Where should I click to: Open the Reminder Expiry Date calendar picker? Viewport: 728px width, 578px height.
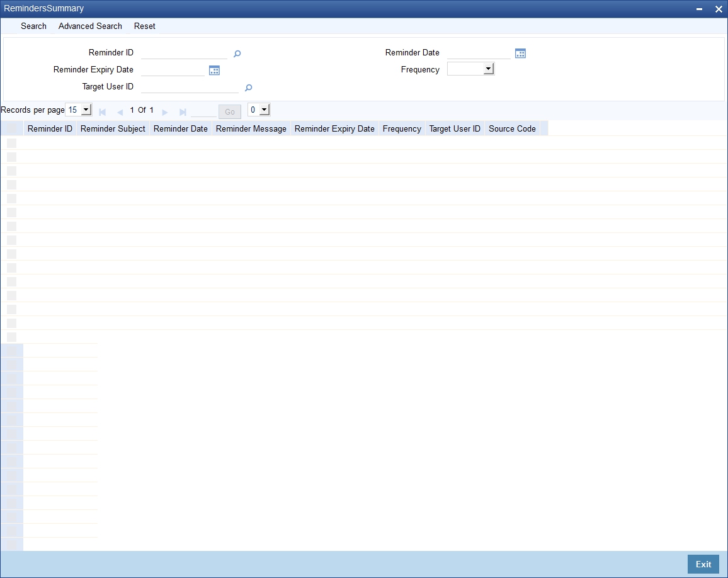point(214,71)
